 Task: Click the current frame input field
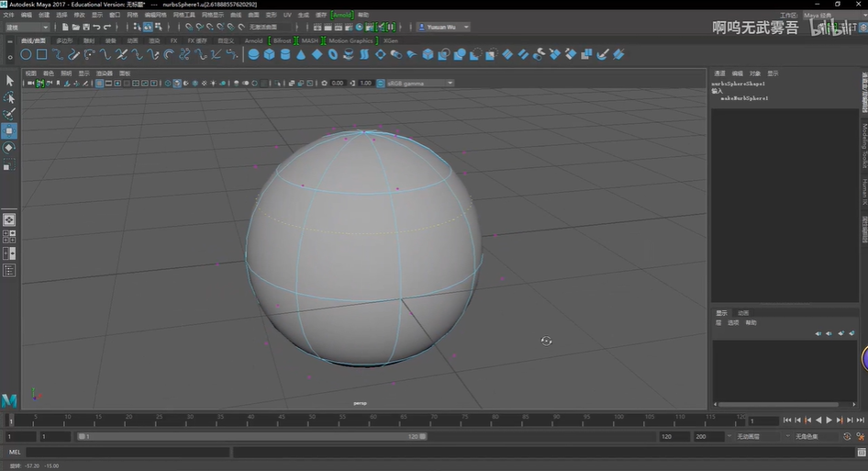click(764, 421)
